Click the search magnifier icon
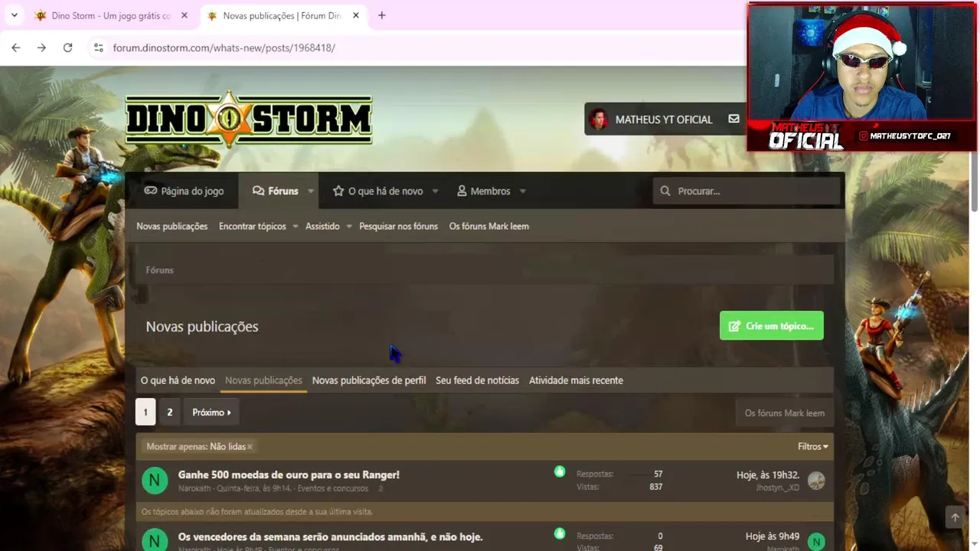Viewport: 980px width, 551px height. [x=665, y=191]
